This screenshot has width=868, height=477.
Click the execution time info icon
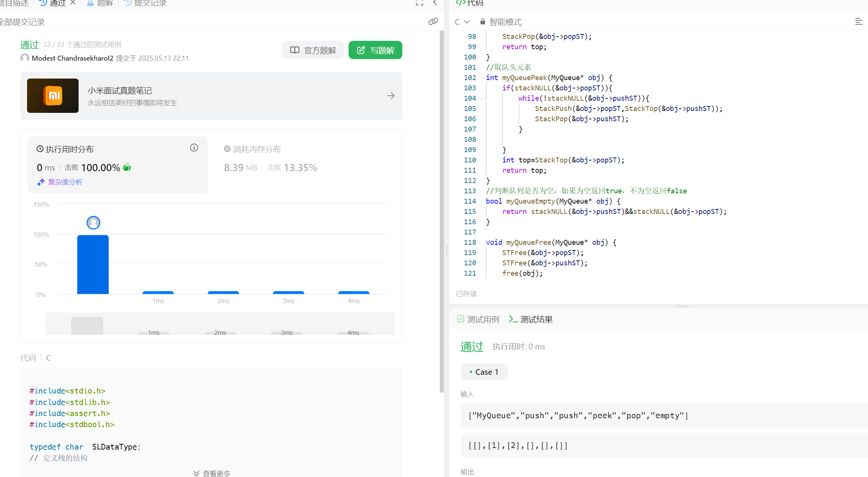(194, 148)
